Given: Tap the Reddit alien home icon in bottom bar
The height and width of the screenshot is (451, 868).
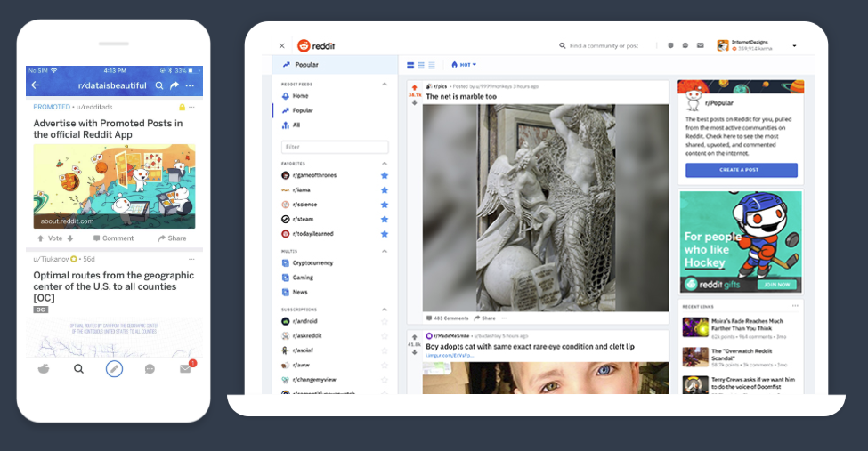Looking at the screenshot, I should click(x=44, y=368).
